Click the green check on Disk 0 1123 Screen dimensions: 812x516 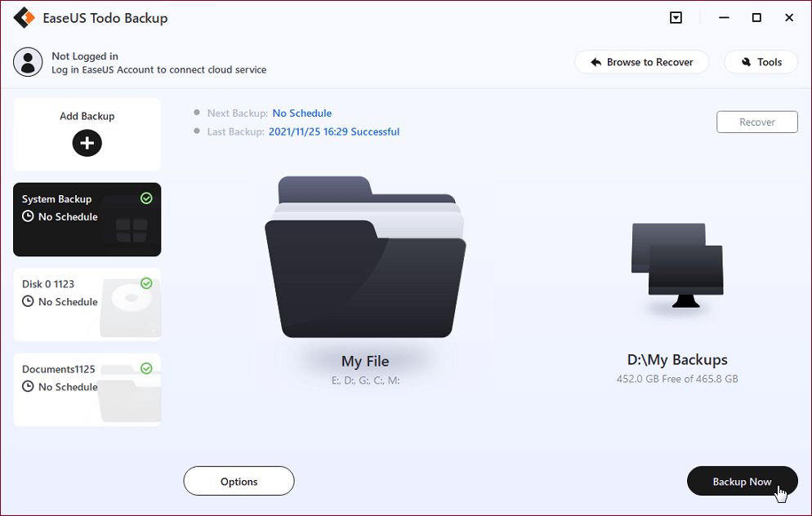pyautogui.click(x=146, y=283)
